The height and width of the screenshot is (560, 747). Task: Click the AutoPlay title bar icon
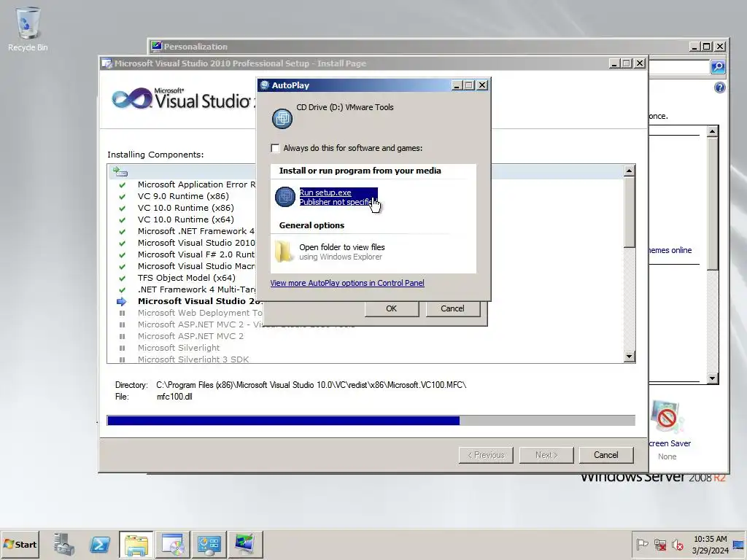coord(264,85)
